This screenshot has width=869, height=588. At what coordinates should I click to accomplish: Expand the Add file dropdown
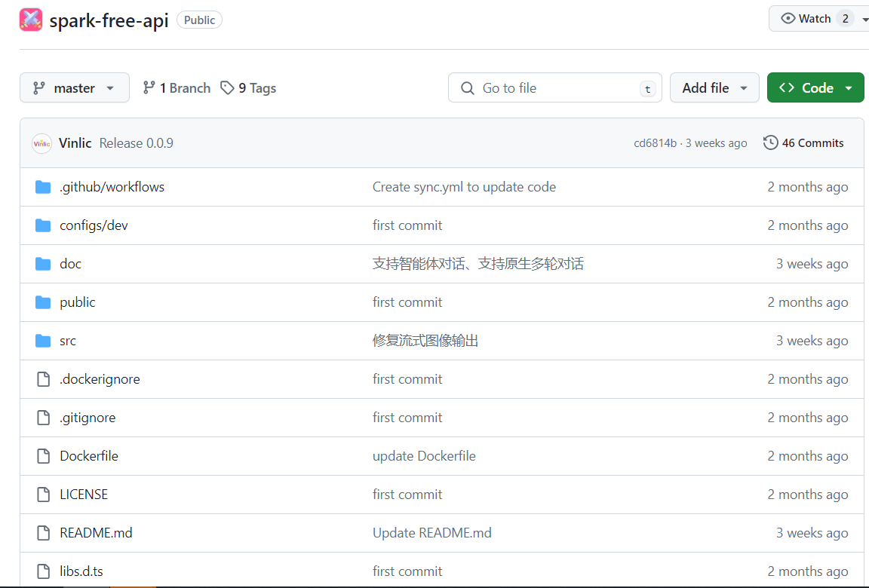coord(714,87)
